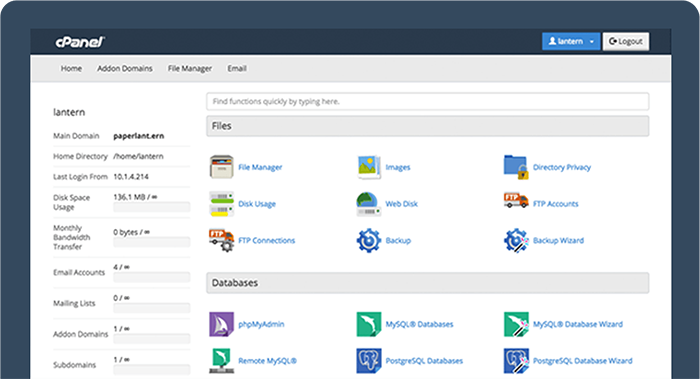Click the Addon Domains usage bar

click(152, 339)
